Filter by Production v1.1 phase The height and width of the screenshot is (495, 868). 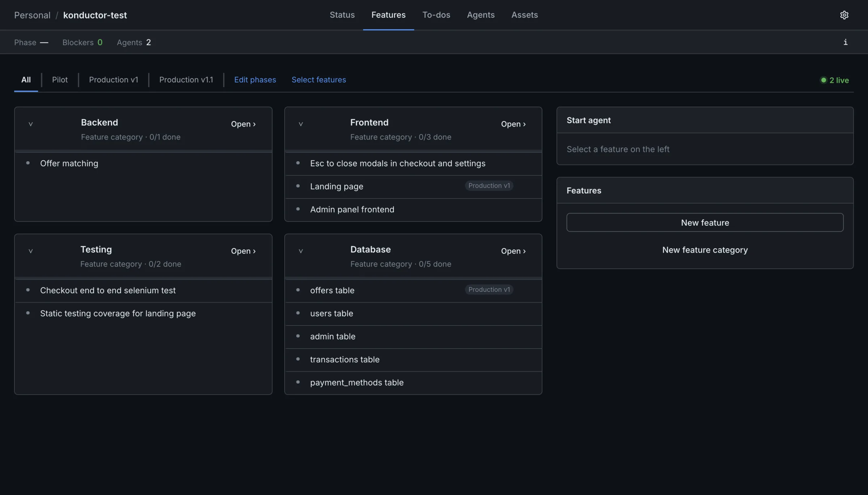pos(186,80)
